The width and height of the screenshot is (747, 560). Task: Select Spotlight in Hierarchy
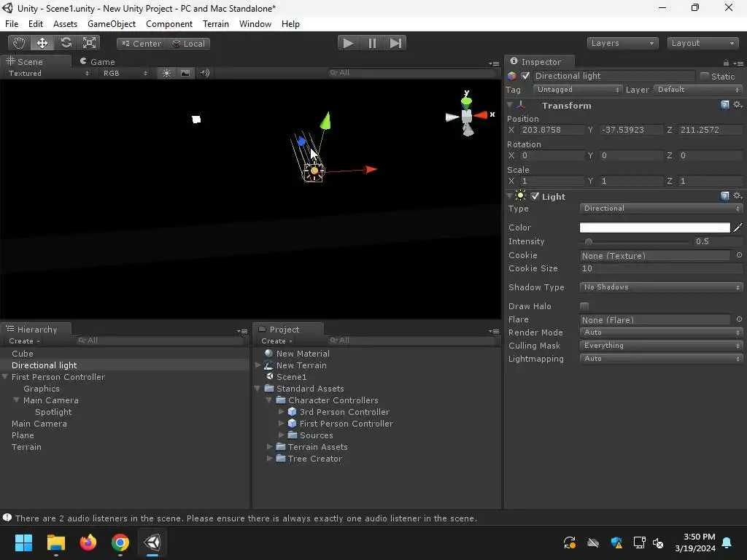[x=53, y=412]
